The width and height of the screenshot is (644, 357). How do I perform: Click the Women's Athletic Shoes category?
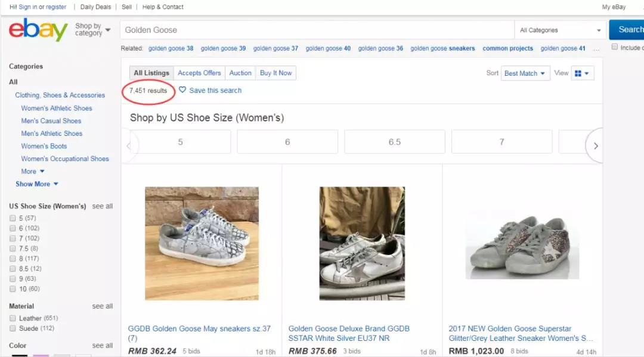[x=57, y=108]
